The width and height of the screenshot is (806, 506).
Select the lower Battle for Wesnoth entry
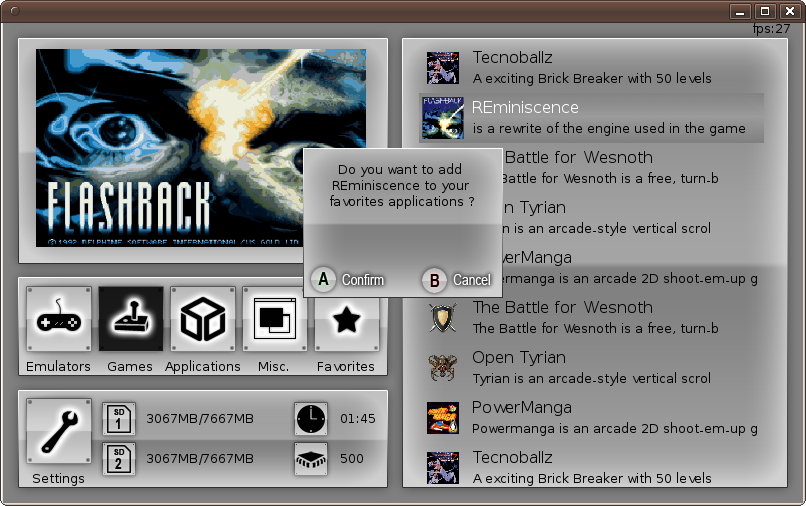[590, 317]
